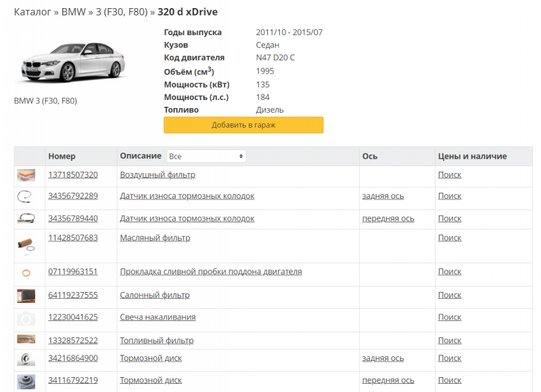The height and width of the screenshot is (392, 541).
Task: Open Датчик износа link for передняя ось
Action: click(x=187, y=218)
